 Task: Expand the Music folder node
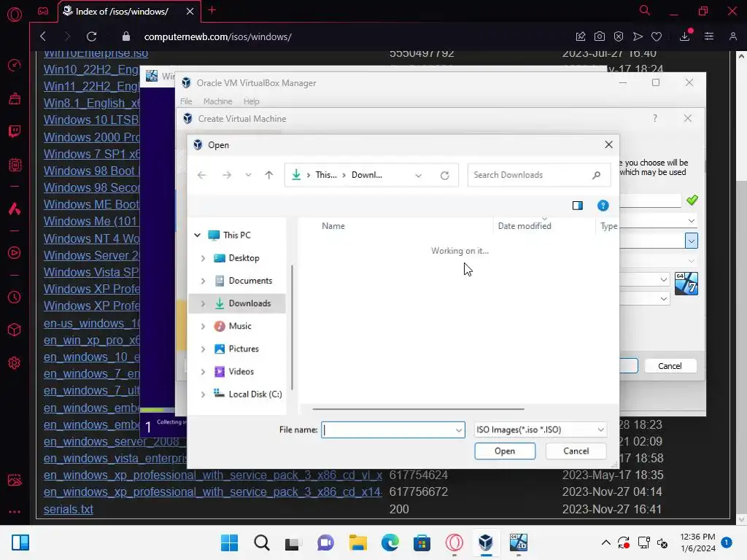[x=203, y=326]
